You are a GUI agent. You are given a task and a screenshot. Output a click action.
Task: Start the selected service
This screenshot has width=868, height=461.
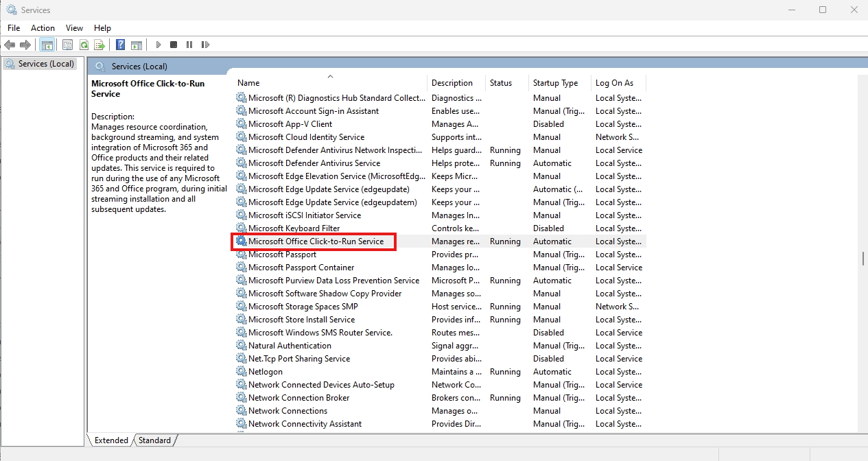(x=158, y=44)
